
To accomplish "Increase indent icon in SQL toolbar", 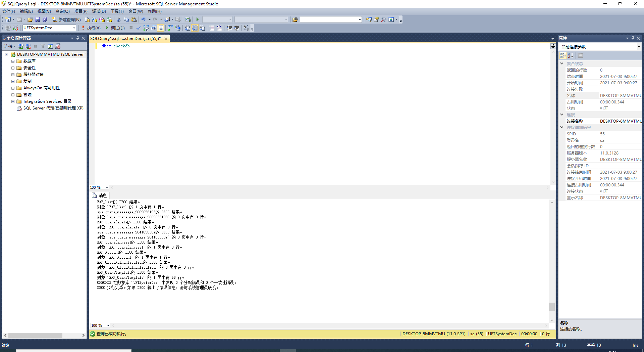I will tap(237, 28).
